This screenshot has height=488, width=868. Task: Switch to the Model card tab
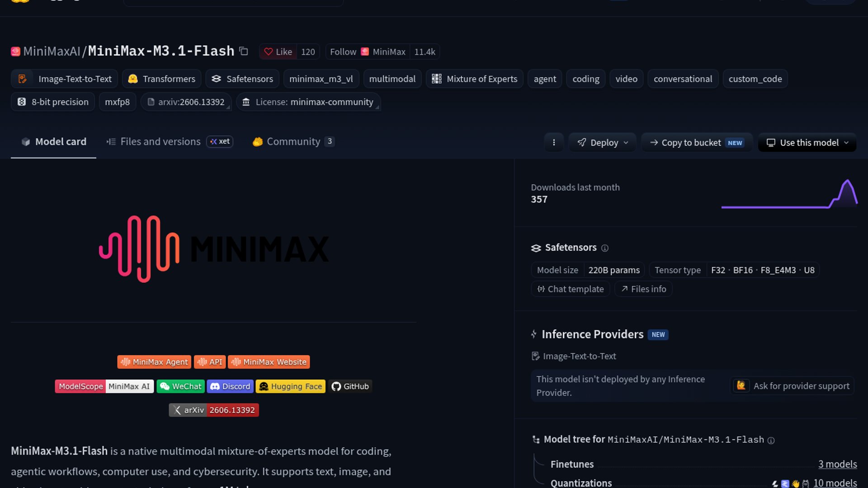coord(53,141)
